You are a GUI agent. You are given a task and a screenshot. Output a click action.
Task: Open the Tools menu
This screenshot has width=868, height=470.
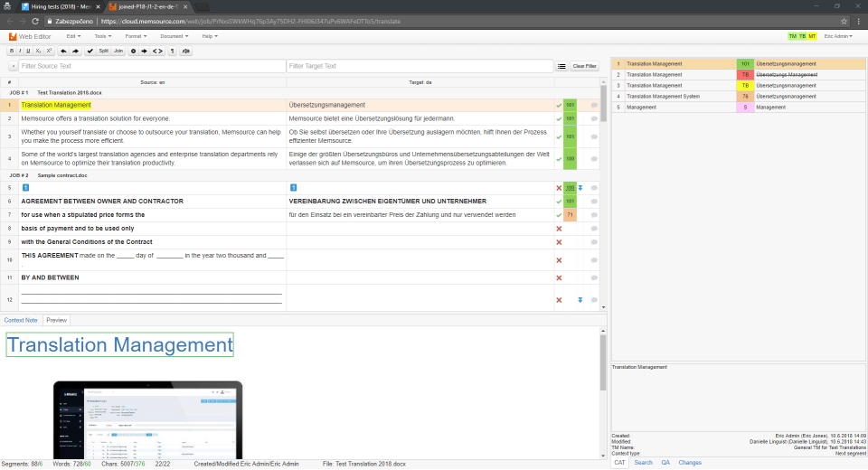coord(103,36)
